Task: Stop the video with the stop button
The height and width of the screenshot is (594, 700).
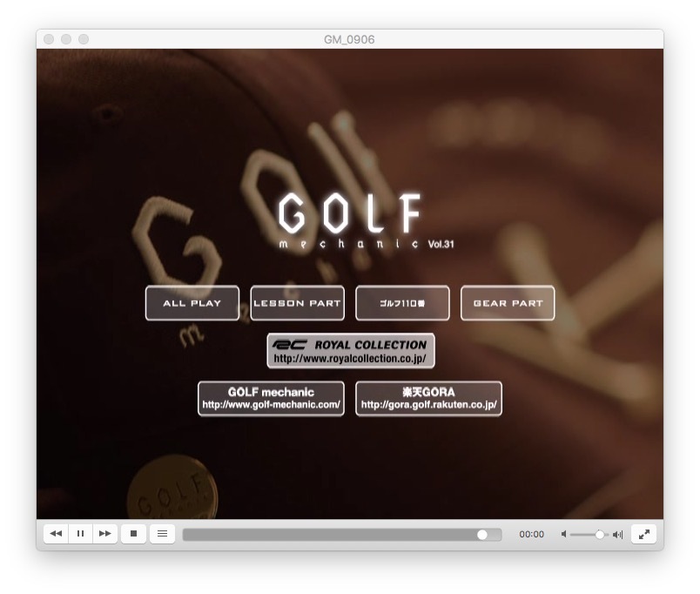Action: (133, 534)
